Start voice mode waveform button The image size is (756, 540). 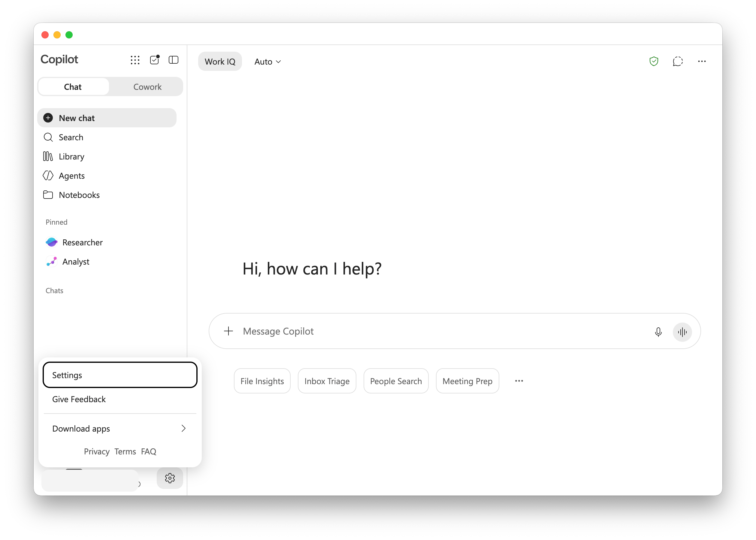pyautogui.click(x=682, y=332)
